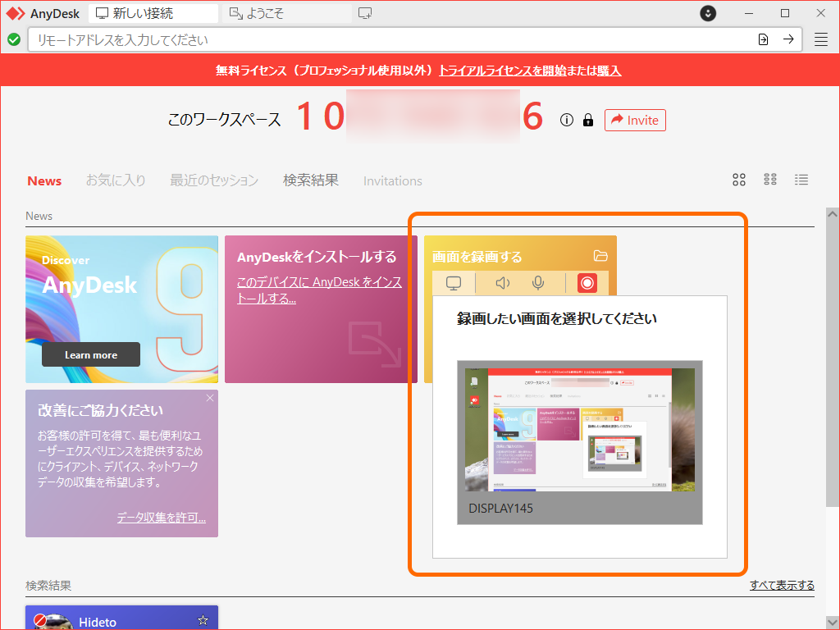Switch to the large grid view layout

point(739,180)
